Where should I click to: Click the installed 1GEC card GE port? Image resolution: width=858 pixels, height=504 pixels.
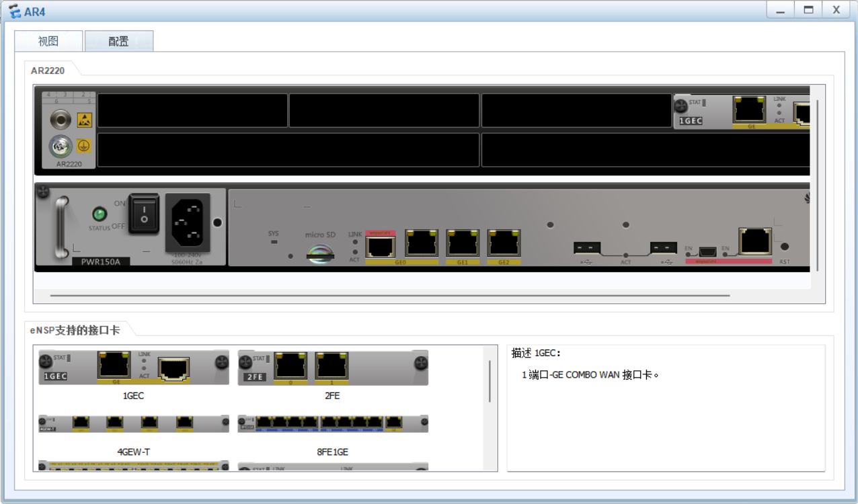(x=750, y=109)
